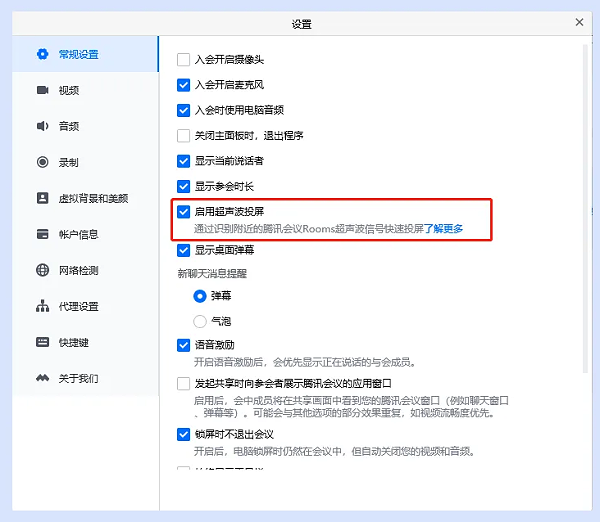The height and width of the screenshot is (522, 600).
Task: Open the 网络检测 tab
Action: [85, 270]
